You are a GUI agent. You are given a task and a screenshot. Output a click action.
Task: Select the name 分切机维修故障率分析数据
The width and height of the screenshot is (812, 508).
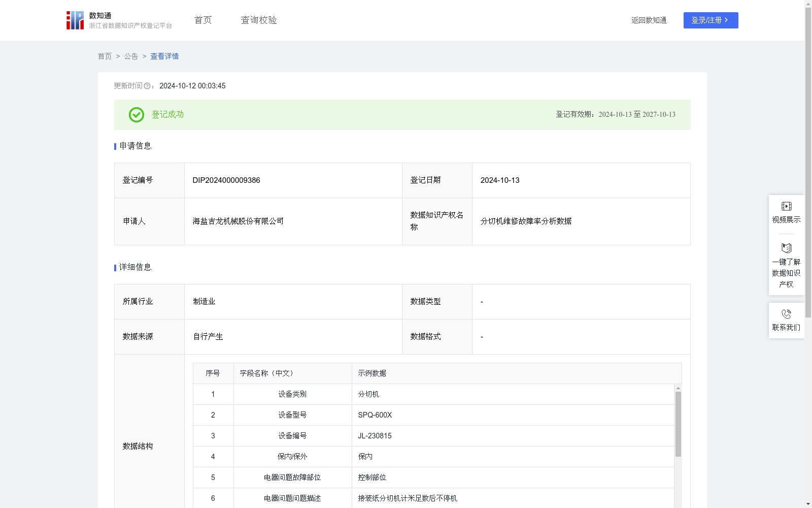pyautogui.click(x=526, y=221)
